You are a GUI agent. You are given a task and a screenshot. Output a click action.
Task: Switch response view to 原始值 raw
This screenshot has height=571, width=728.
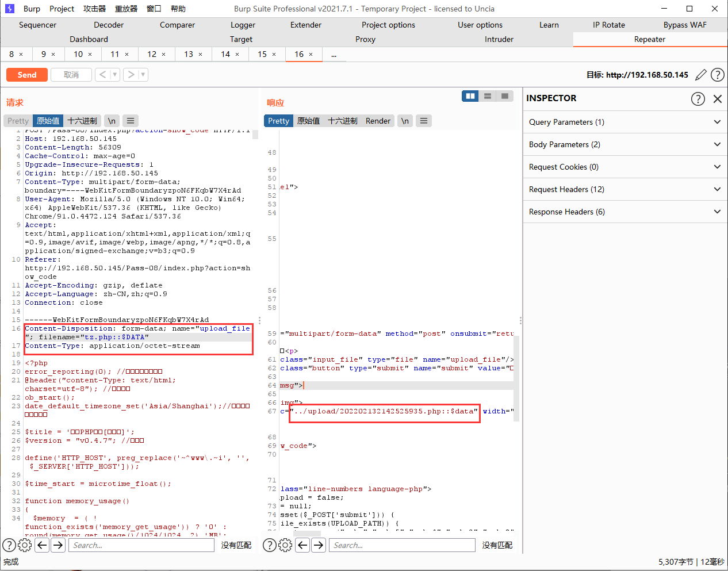308,121
